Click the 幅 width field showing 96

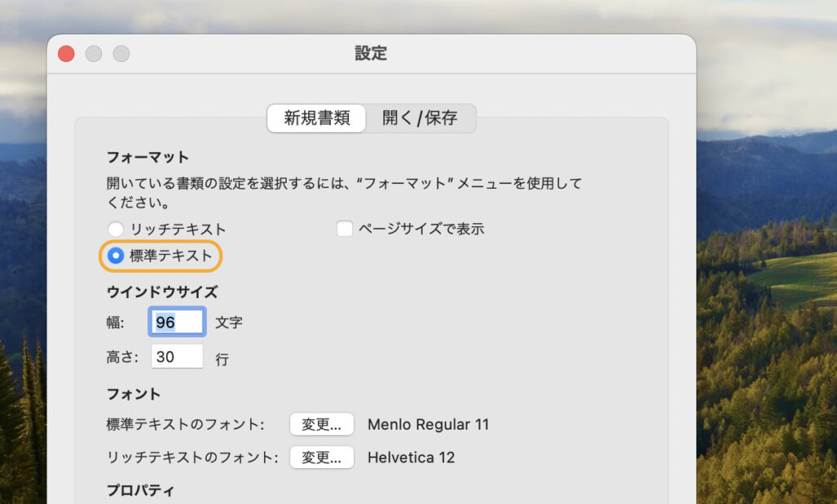177,323
